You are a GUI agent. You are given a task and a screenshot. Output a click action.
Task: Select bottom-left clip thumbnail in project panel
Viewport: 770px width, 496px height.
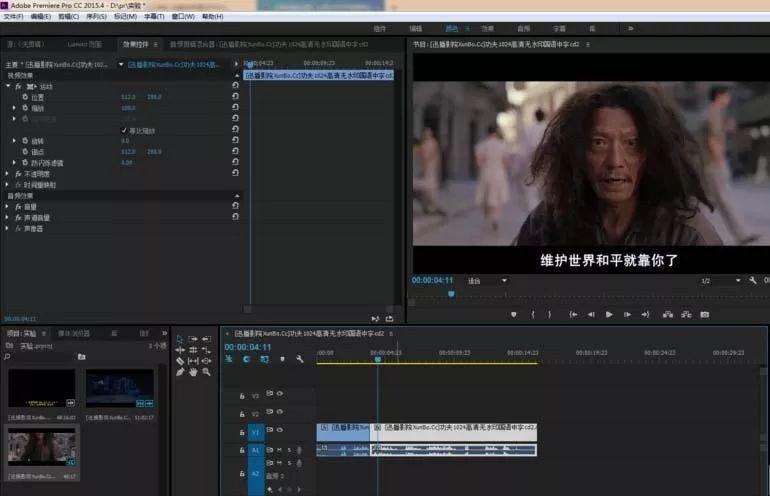pyautogui.click(x=42, y=446)
